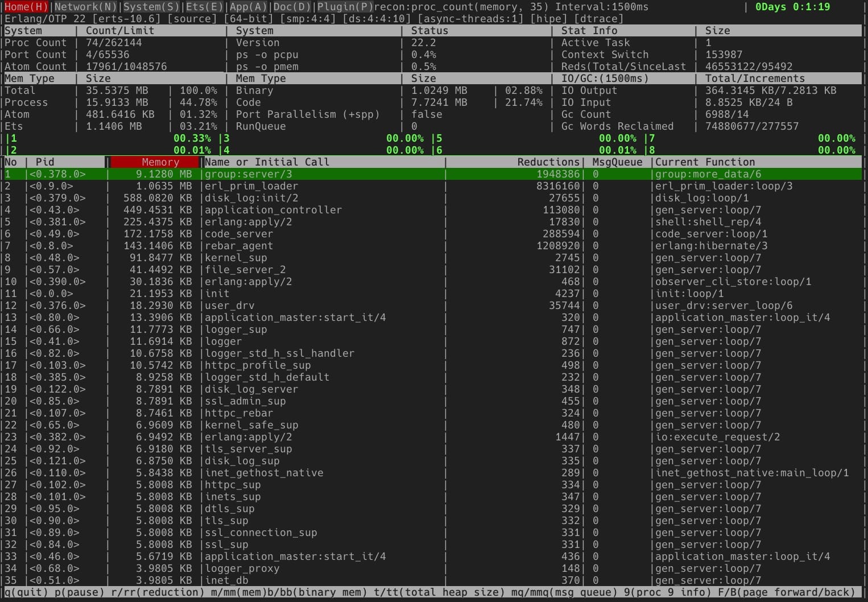The width and height of the screenshot is (868, 602).
Task: Open the Plugin(P) tab
Action: pos(345,7)
